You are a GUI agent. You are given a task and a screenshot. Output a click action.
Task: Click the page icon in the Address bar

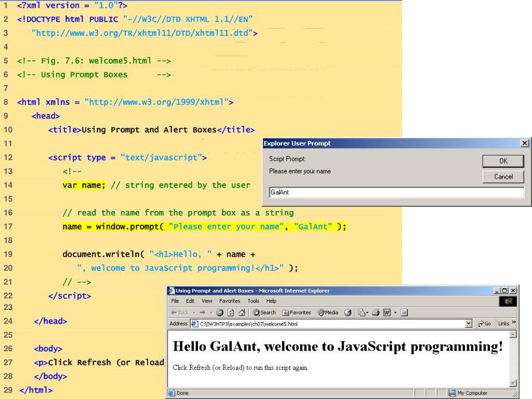pos(194,324)
